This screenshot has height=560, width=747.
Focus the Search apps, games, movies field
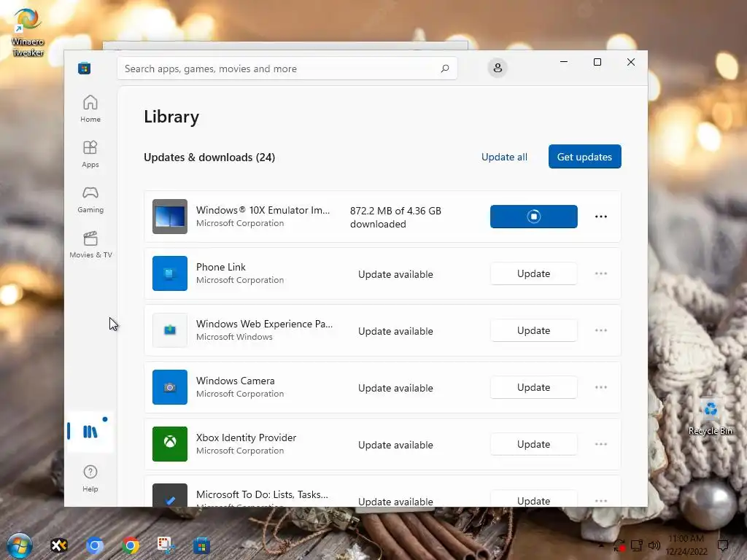[287, 69]
